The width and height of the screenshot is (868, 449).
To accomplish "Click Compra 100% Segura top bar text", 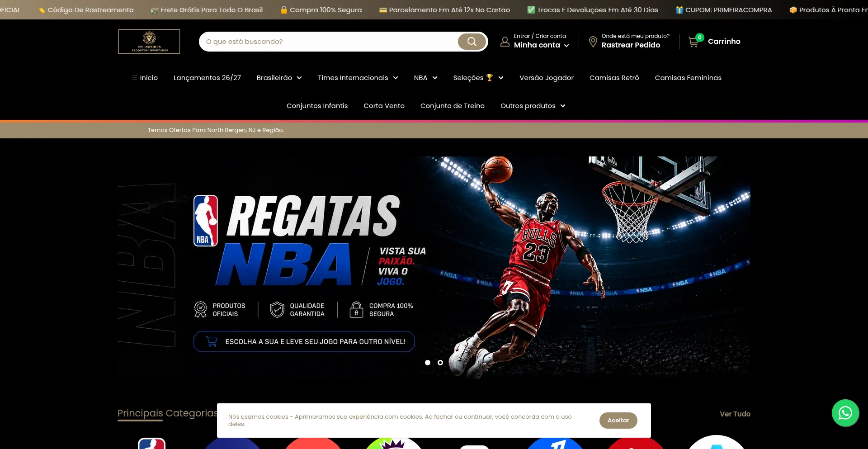I will pos(325,10).
